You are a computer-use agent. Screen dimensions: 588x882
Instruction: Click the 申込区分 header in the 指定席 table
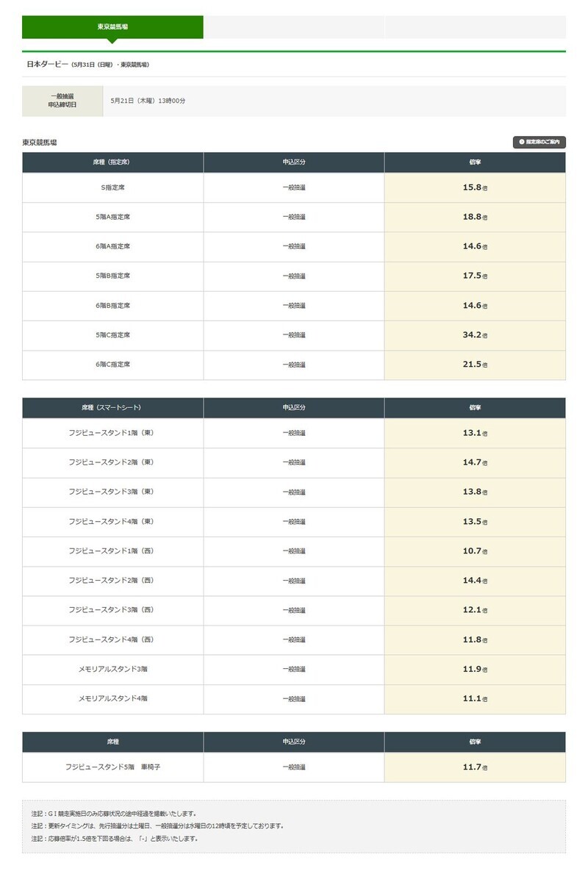(x=294, y=162)
